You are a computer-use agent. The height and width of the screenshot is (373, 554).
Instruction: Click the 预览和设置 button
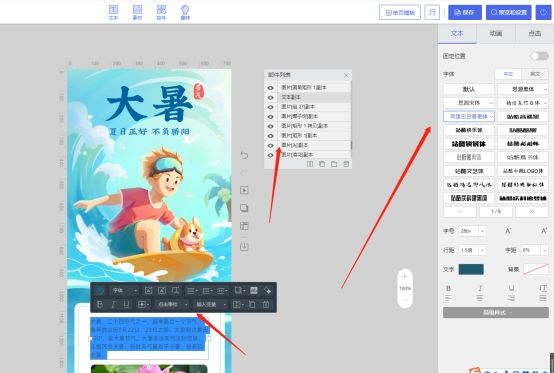coord(509,12)
